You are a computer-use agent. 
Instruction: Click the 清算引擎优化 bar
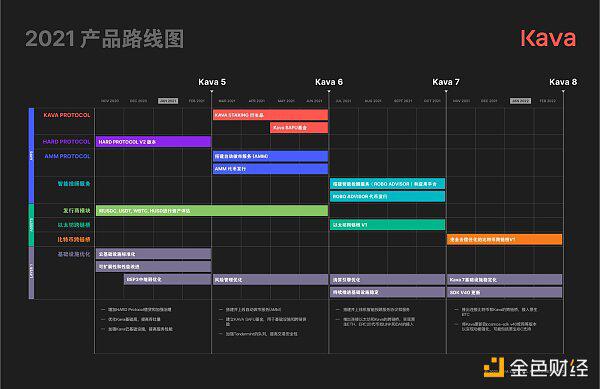pyautogui.click(x=387, y=280)
